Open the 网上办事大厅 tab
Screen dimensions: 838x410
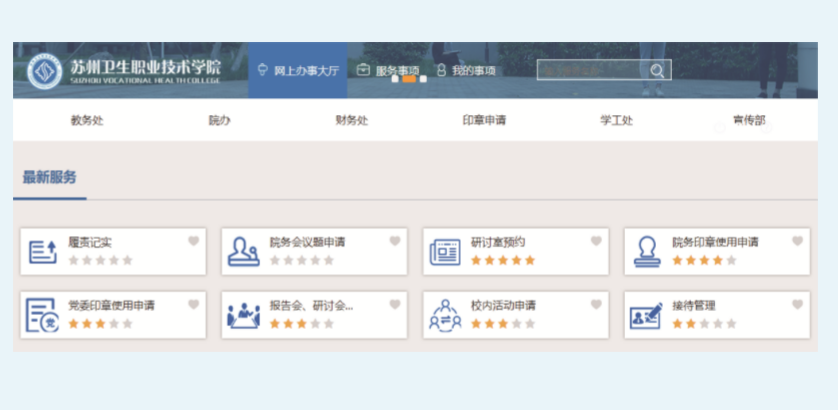298,71
